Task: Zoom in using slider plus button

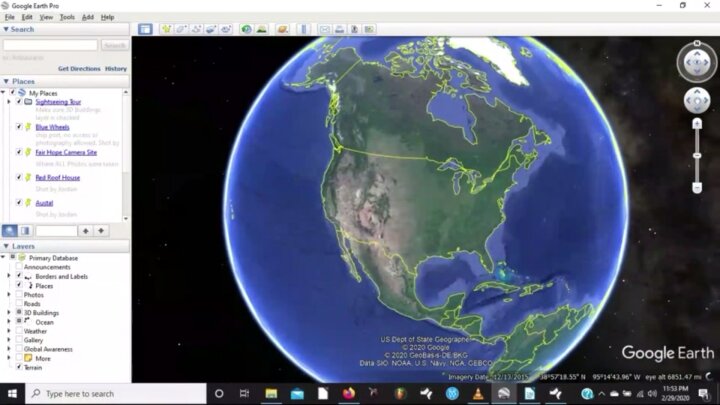Action: [697, 124]
